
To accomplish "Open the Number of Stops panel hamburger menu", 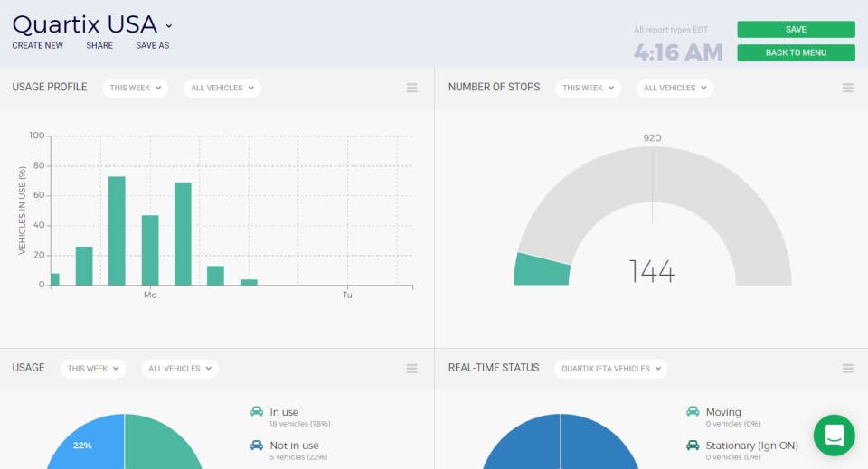I will coord(847,88).
